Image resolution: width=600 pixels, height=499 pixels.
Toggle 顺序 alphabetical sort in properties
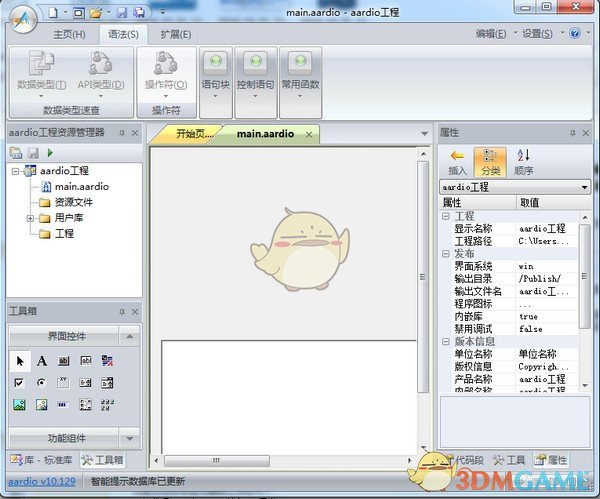point(523,162)
